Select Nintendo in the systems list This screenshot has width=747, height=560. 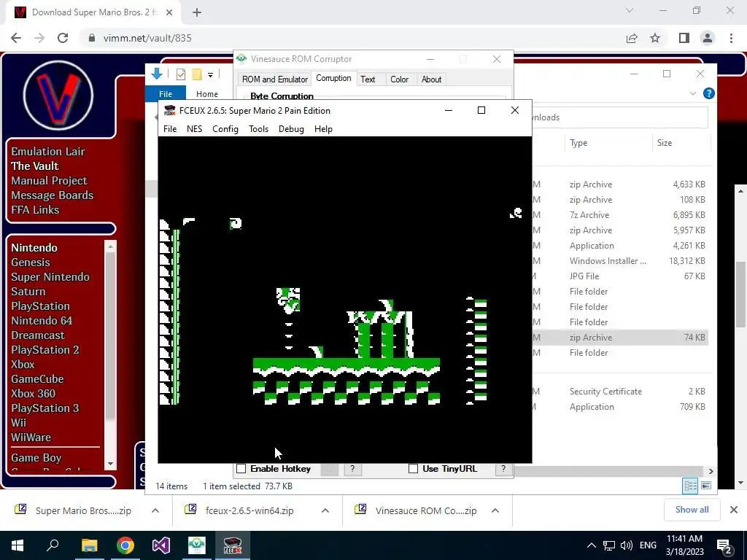tap(34, 248)
